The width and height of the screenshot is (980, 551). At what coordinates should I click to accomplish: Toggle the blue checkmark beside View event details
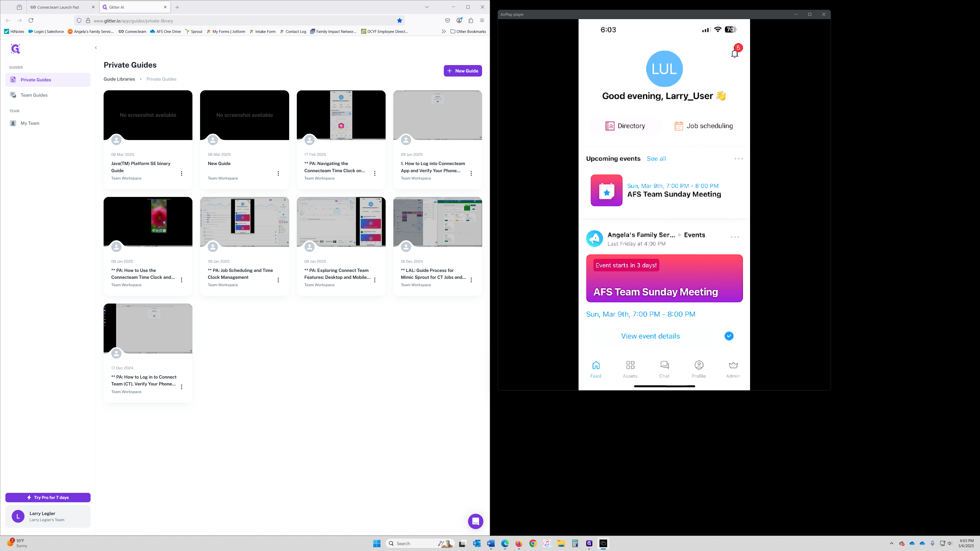(729, 336)
